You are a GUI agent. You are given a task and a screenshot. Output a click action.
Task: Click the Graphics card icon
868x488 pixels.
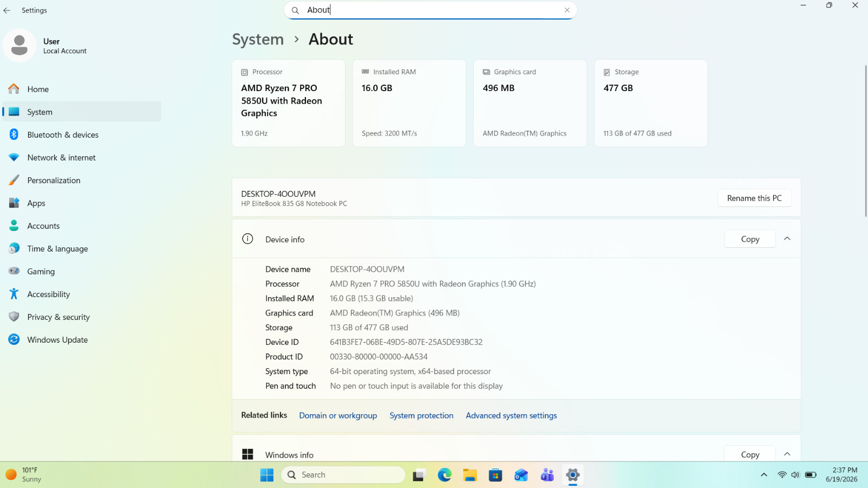click(x=487, y=72)
